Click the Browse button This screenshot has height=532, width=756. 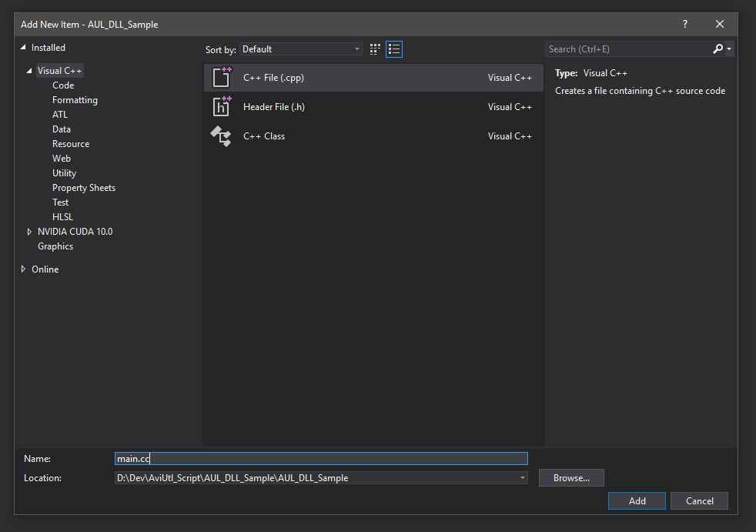(x=570, y=477)
